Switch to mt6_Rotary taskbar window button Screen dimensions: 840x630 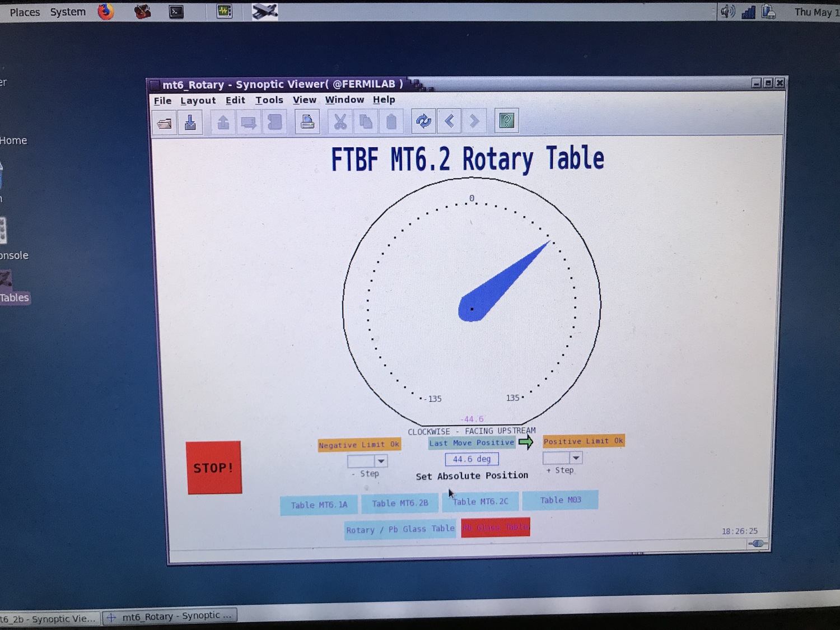pos(170,616)
